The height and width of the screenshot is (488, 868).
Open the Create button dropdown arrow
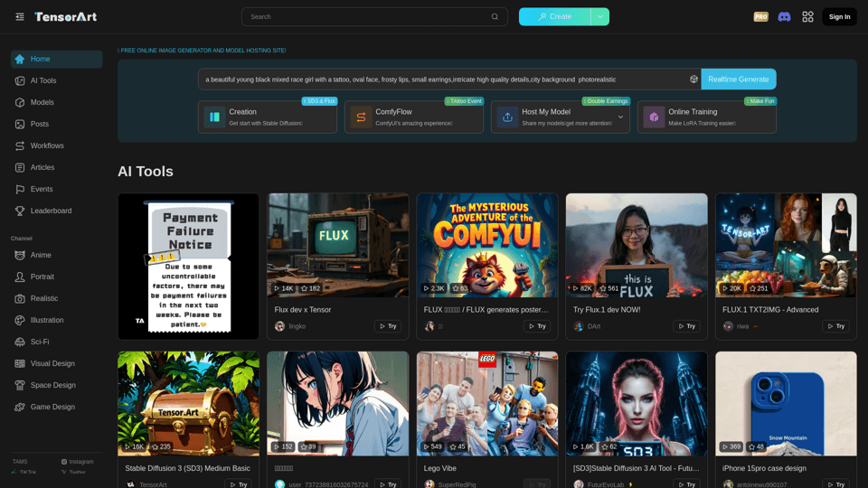pos(600,16)
